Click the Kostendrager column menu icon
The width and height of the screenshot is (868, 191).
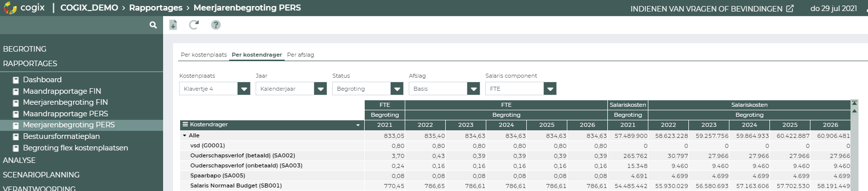click(185, 124)
